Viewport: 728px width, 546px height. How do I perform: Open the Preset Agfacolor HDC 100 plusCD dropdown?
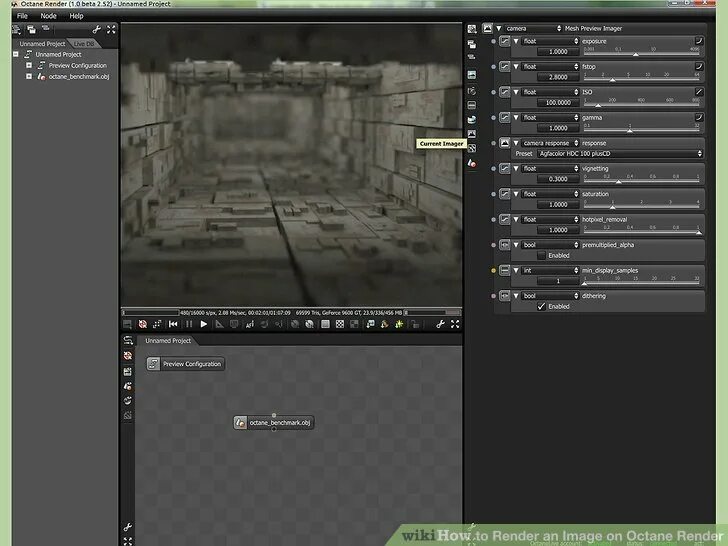point(620,153)
